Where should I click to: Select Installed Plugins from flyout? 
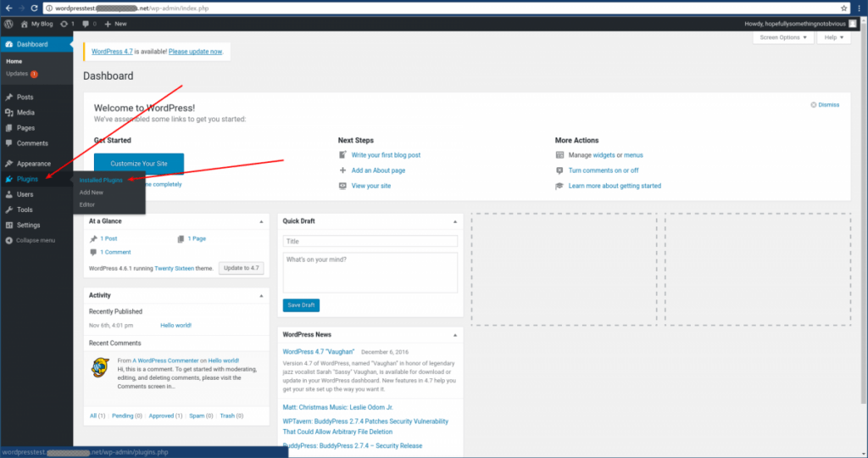coord(101,180)
